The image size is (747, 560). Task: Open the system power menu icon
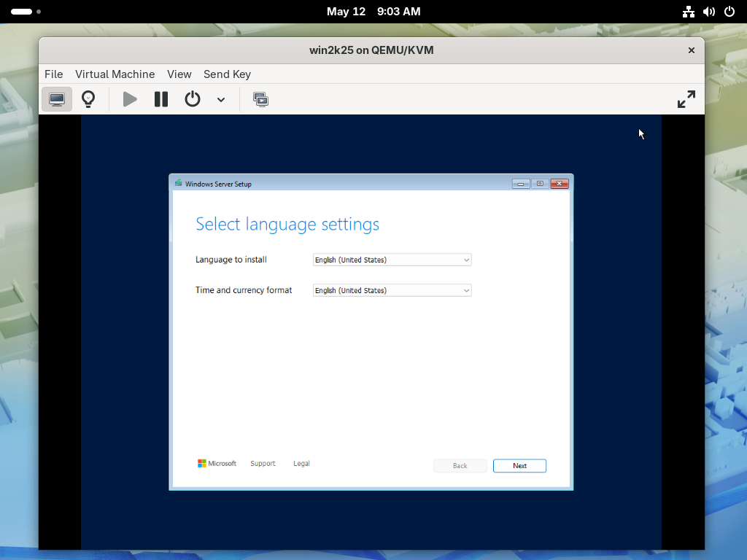tap(729, 12)
